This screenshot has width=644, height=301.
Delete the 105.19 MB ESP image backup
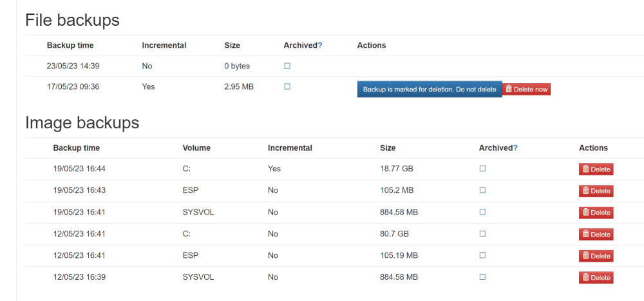coord(596,256)
